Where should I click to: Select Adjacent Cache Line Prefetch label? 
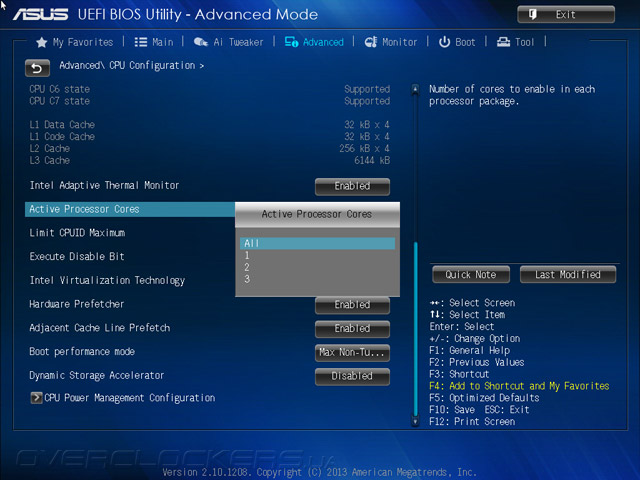click(100, 328)
